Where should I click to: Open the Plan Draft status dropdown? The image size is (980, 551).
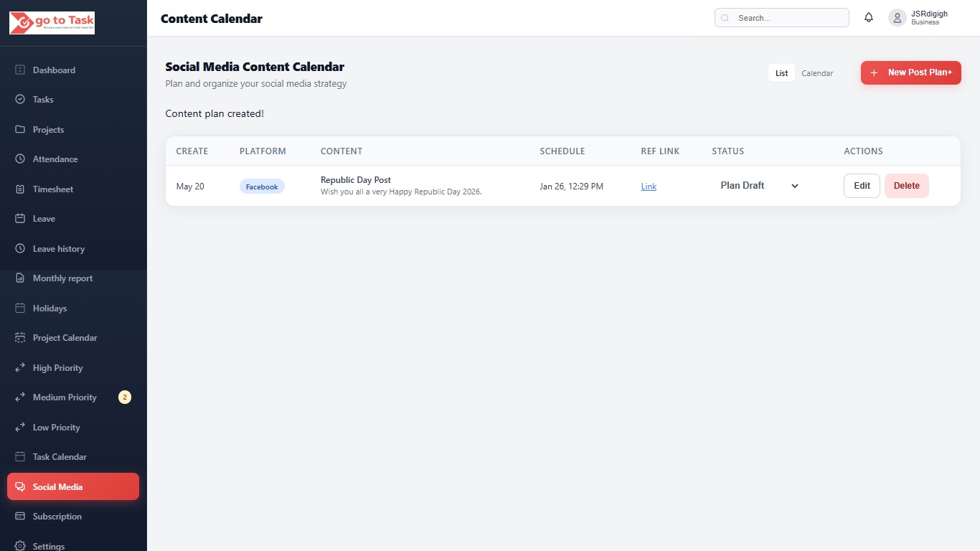click(x=759, y=186)
